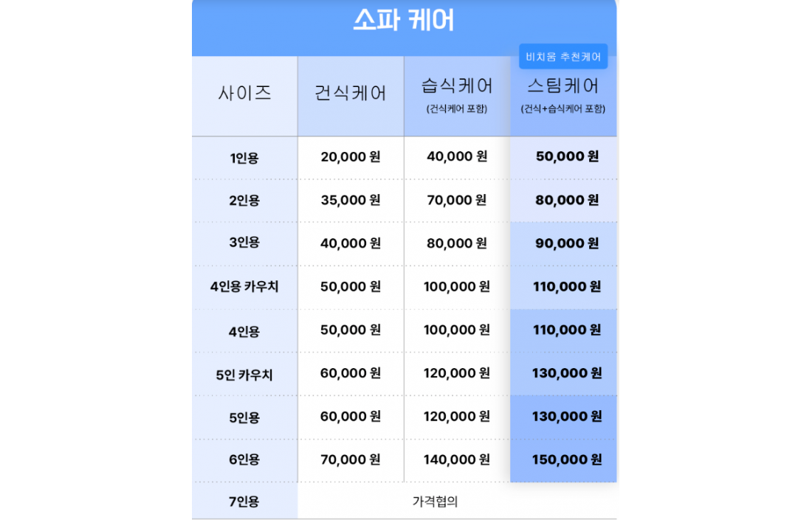Click the 3인용 row label
812x520 pixels.
(244, 243)
